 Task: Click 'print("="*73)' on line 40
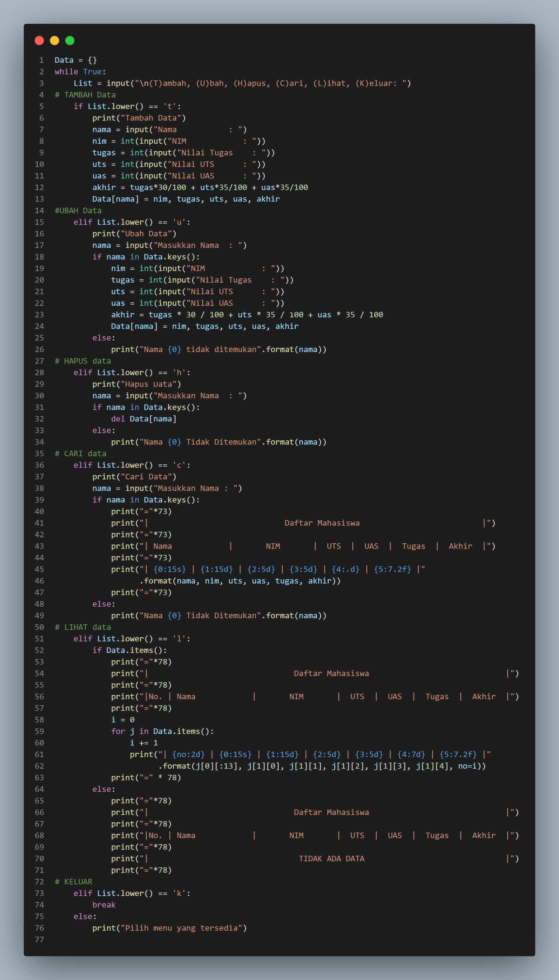point(141,511)
